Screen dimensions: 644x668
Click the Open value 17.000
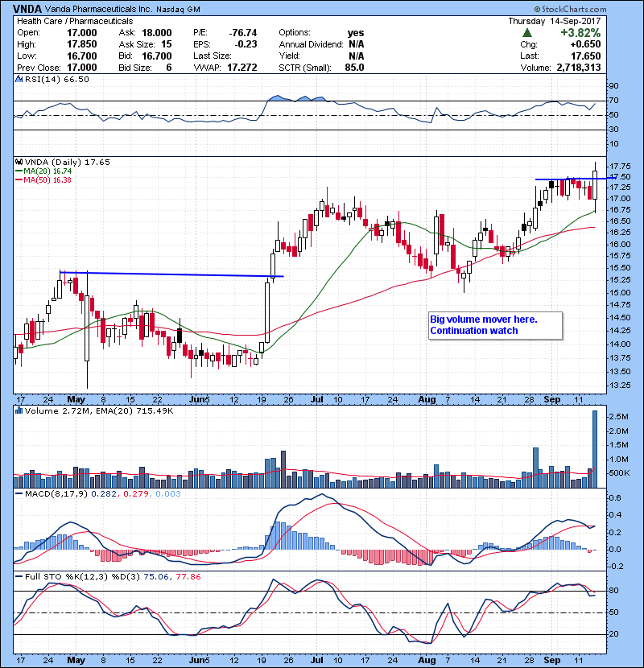tap(82, 33)
